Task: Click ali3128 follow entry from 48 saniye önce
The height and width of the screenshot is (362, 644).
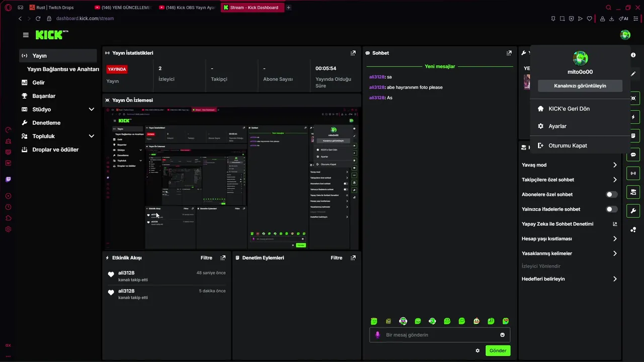Action: 167,276
